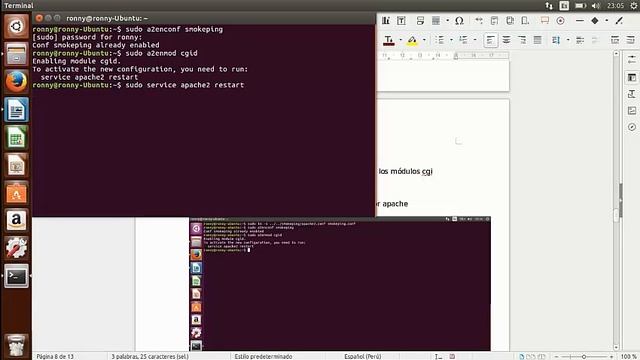The width and height of the screenshot is (640, 360).
Task: Open highlighting color dropdown arrow
Action: pyautogui.click(x=424, y=40)
